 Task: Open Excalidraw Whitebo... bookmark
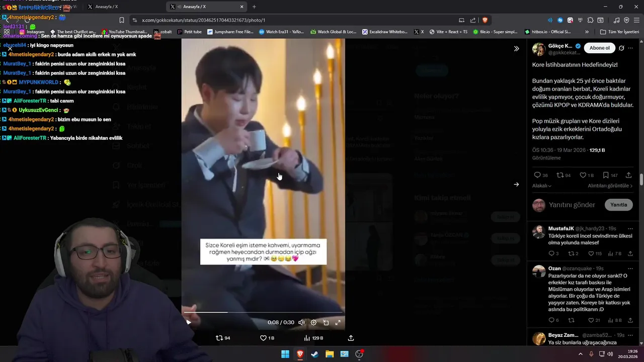(384, 32)
